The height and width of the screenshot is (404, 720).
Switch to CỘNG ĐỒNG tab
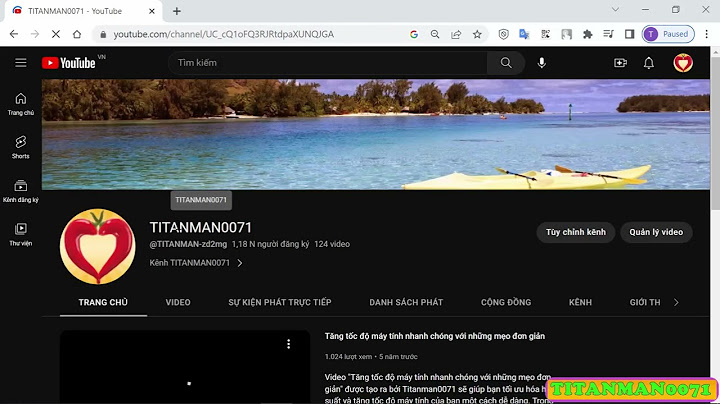[506, 302]
